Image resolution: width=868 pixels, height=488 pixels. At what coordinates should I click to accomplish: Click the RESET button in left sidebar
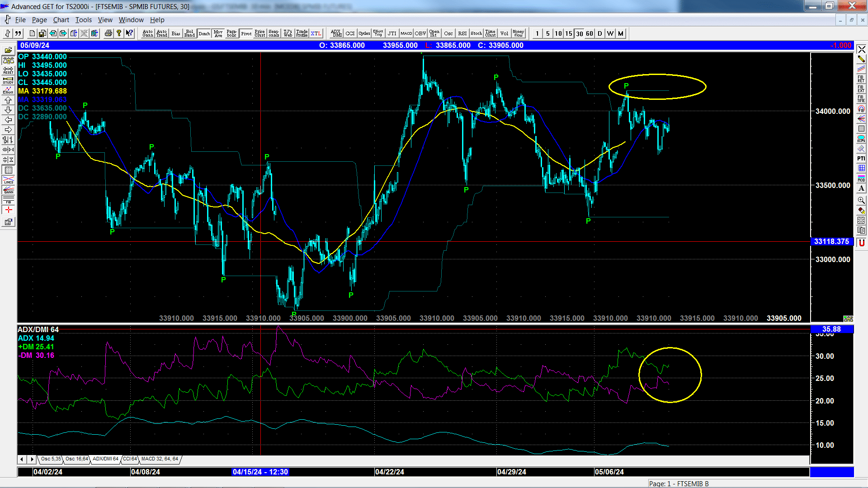(x=8, y=70)
